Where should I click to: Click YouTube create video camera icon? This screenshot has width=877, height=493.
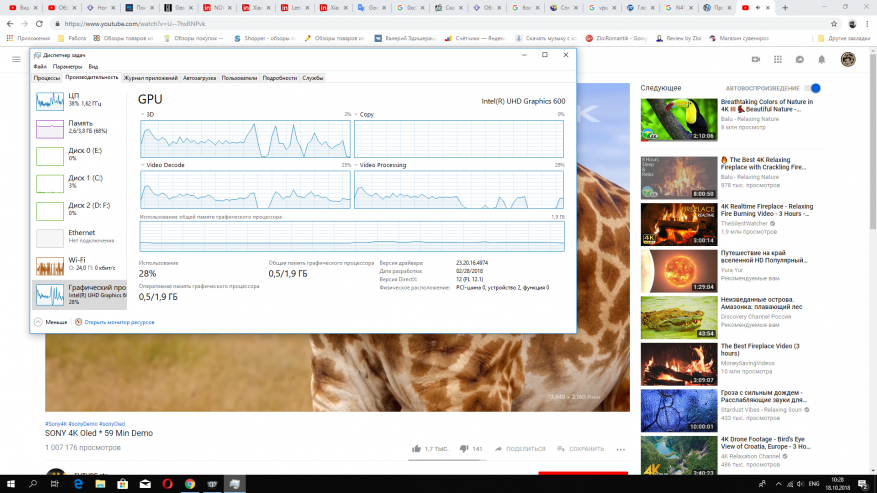756,59
